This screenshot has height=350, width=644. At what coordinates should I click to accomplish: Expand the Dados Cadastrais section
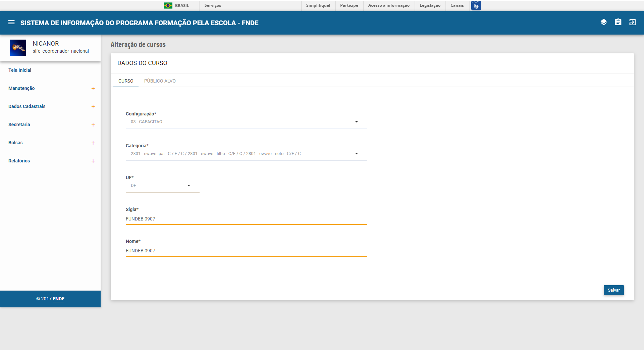click(93, 107)
